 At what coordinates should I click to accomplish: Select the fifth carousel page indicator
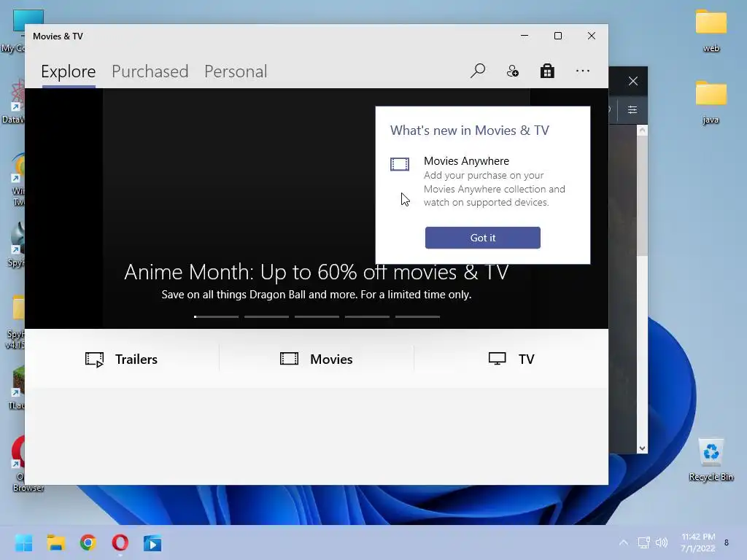(417, 316)
